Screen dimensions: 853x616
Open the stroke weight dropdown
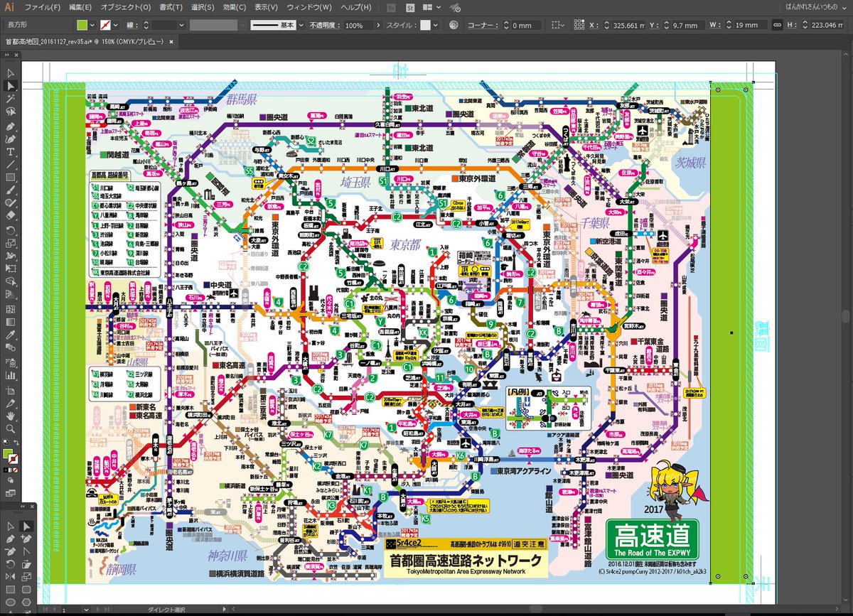point(182,25)
